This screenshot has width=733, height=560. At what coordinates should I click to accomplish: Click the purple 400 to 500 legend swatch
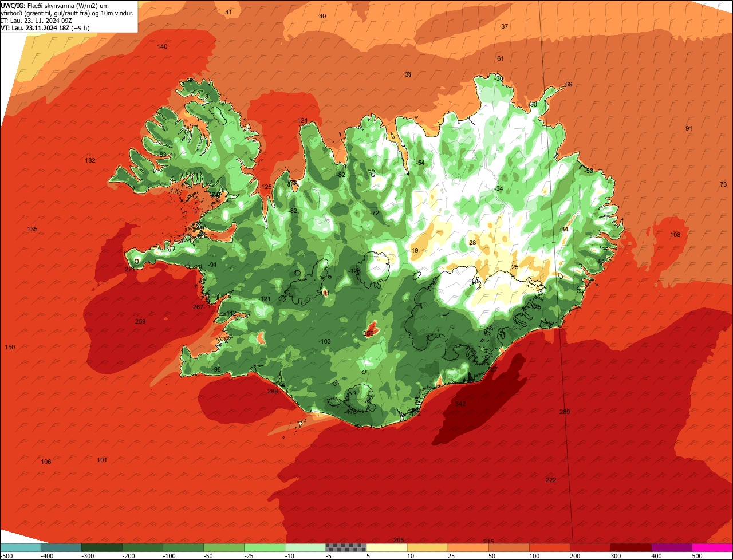671,547
